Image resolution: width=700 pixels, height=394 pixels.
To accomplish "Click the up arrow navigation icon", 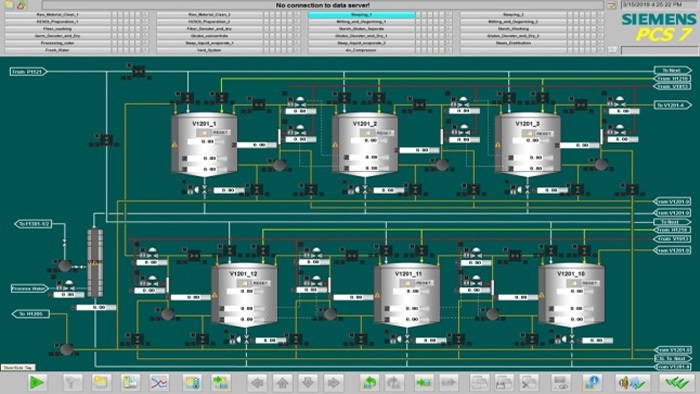I will pyautogui.click(x=282, y=382).
